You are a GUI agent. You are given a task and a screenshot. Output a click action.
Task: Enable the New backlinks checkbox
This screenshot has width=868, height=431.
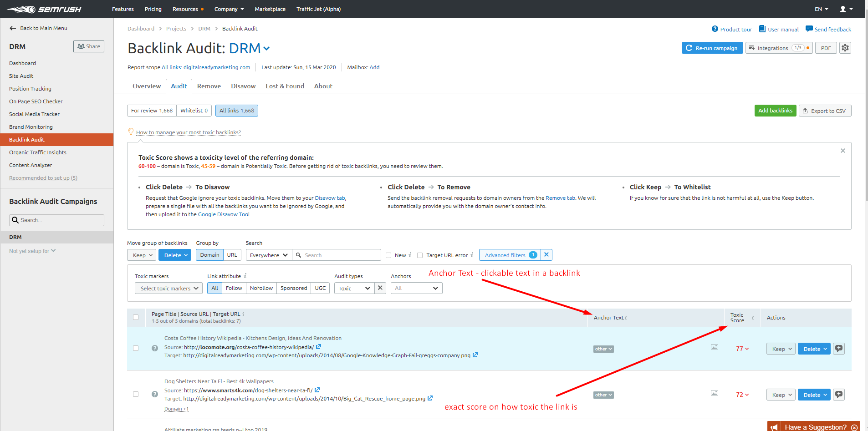point(388,255)
